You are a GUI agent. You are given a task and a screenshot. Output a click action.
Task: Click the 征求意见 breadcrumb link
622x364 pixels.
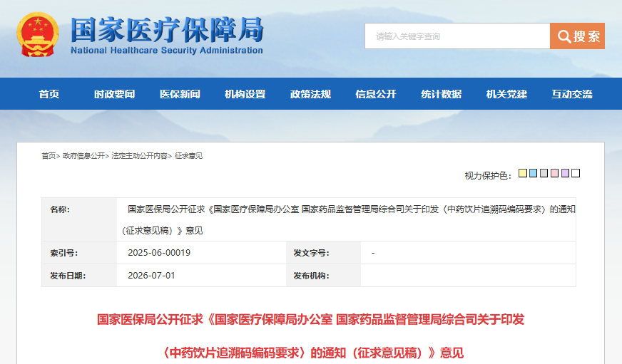(x=188, y=156)
